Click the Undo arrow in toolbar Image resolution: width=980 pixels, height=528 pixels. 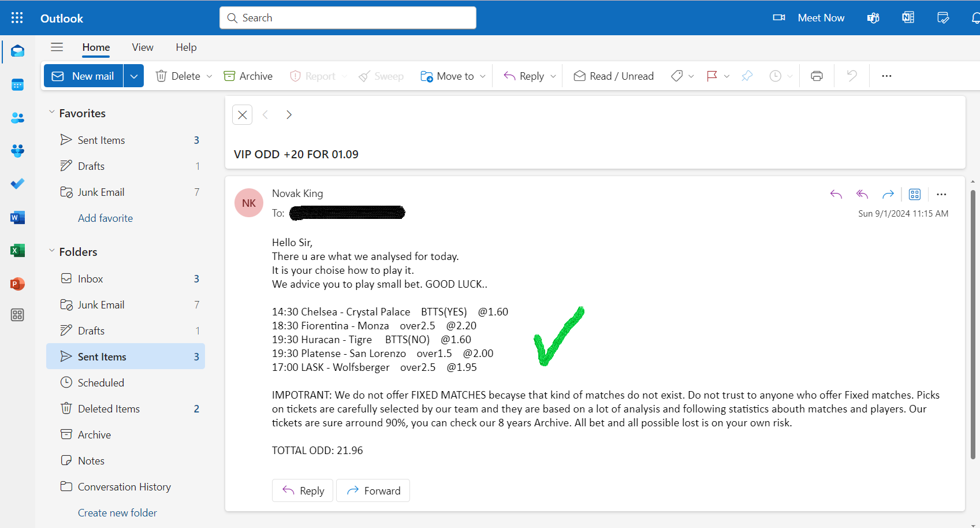(852, 76)
